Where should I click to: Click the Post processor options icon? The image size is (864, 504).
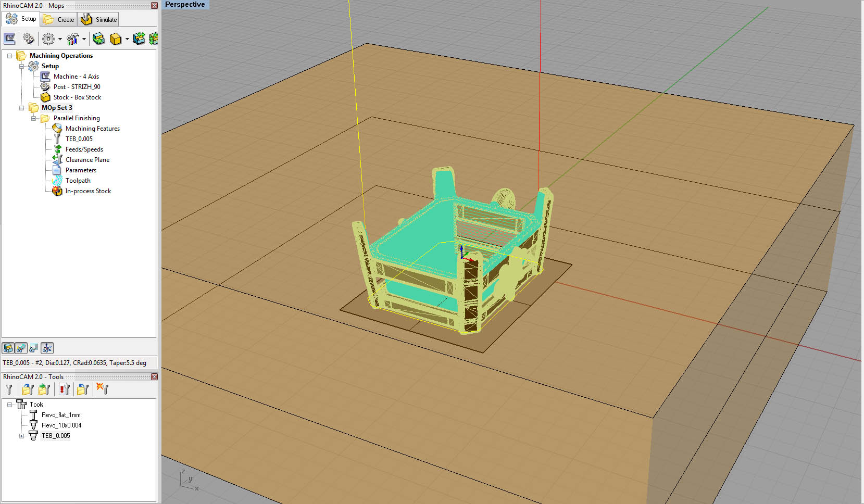tap(29, 39)
